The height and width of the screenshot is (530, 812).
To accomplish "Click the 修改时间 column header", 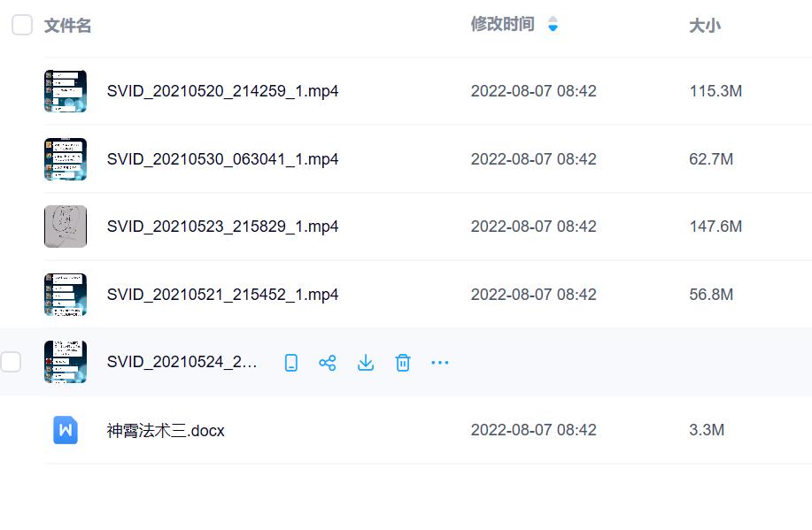I will point(502,25).
